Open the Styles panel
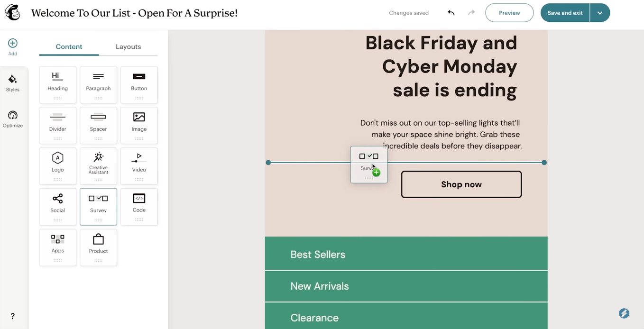Screen dimensions: 644x329 point(13,83)
